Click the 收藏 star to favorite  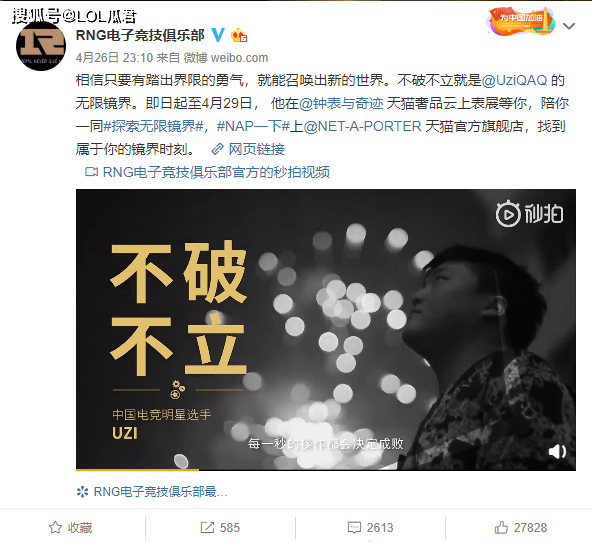pyautogui.click(x=71, y=527)
